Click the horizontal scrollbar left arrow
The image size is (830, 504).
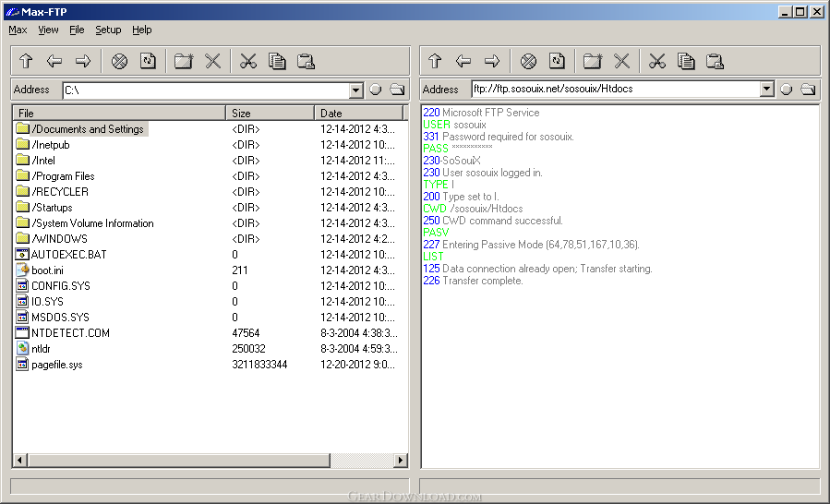(x=19, y=460)
